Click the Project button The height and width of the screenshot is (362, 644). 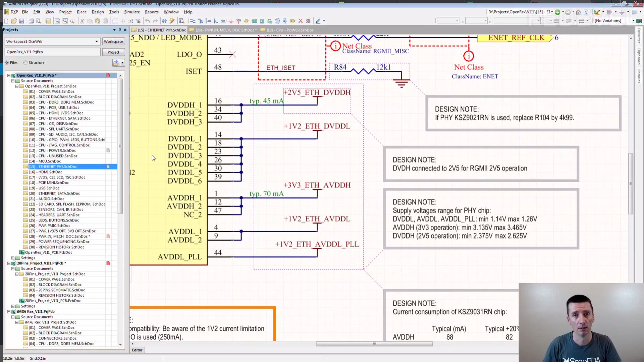point(113,52)
